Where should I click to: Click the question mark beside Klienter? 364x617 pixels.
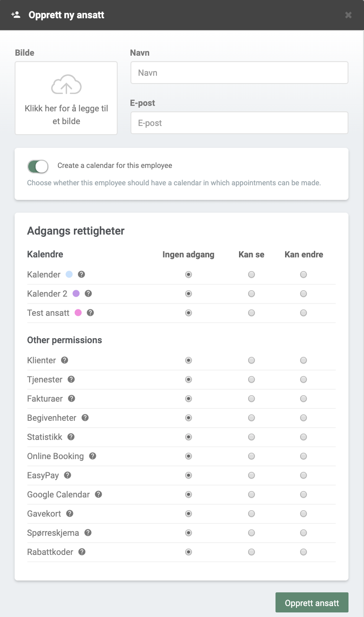coord(65,360)
